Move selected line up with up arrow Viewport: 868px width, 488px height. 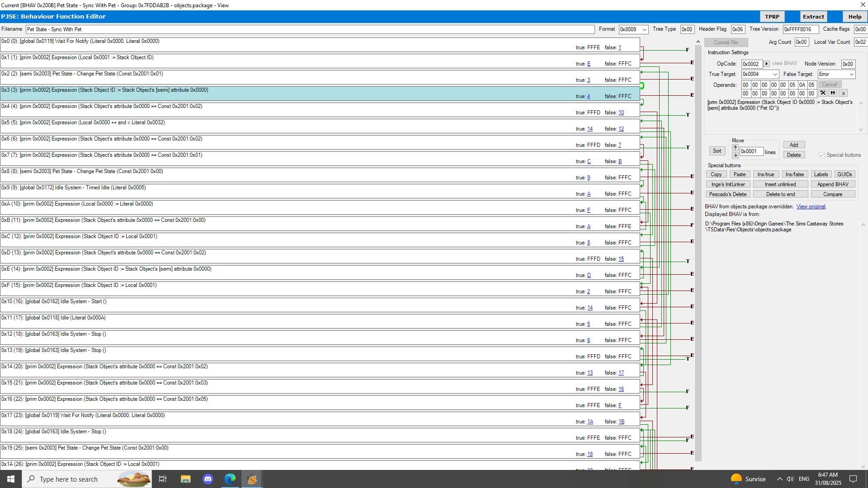tap(736, 148)
